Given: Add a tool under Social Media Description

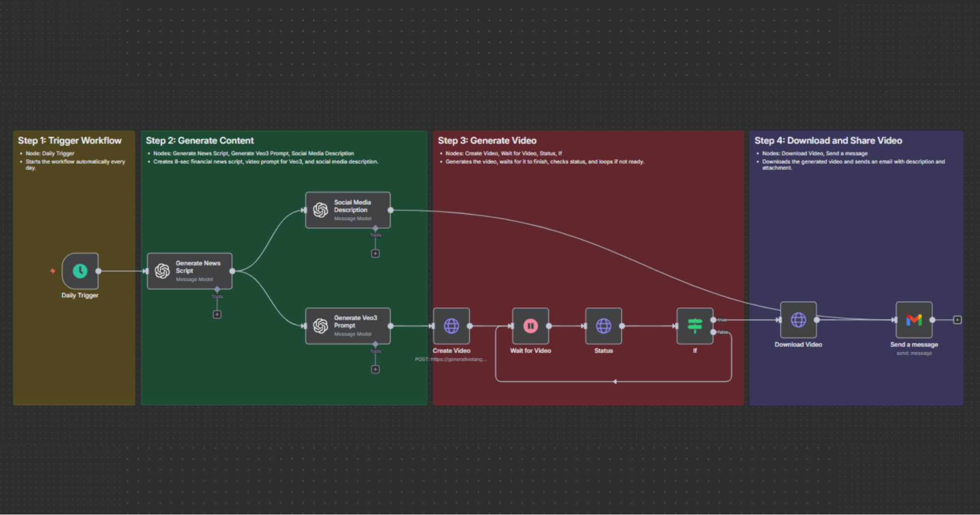Looking at the screenshot, I should tap(375, 253).
